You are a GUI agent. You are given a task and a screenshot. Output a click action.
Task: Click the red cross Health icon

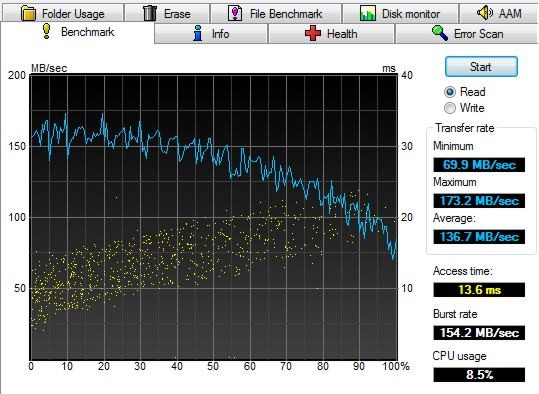tap(312, 33)
